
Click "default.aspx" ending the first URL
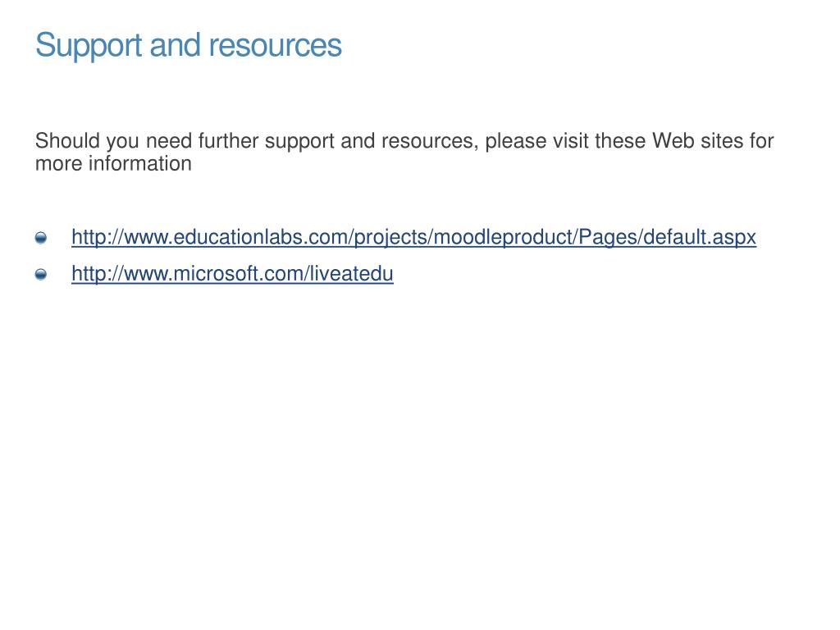[x=700, y=237]
